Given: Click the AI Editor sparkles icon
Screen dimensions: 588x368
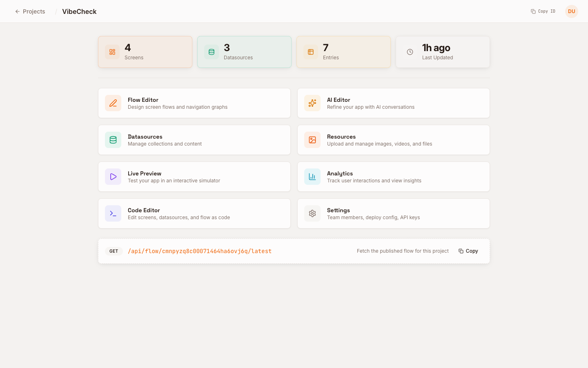Looking at the screenshot, I should 312,103.
